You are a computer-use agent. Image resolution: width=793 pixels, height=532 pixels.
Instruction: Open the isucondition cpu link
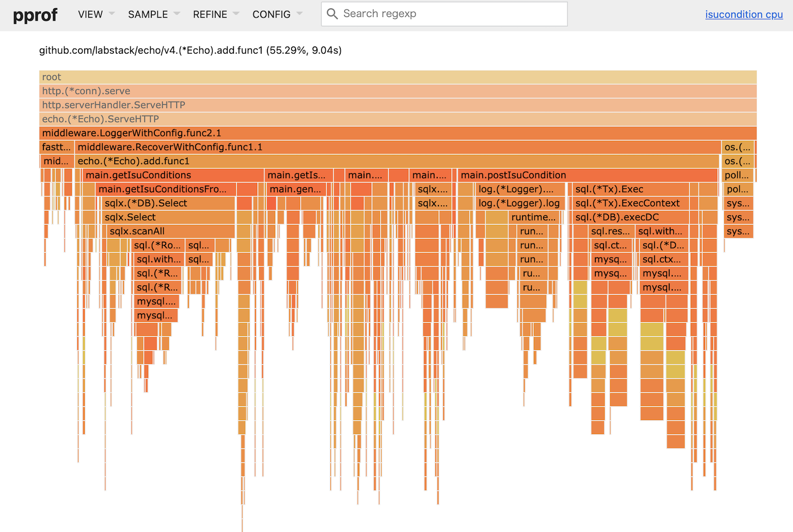click(x=743, y=14)
